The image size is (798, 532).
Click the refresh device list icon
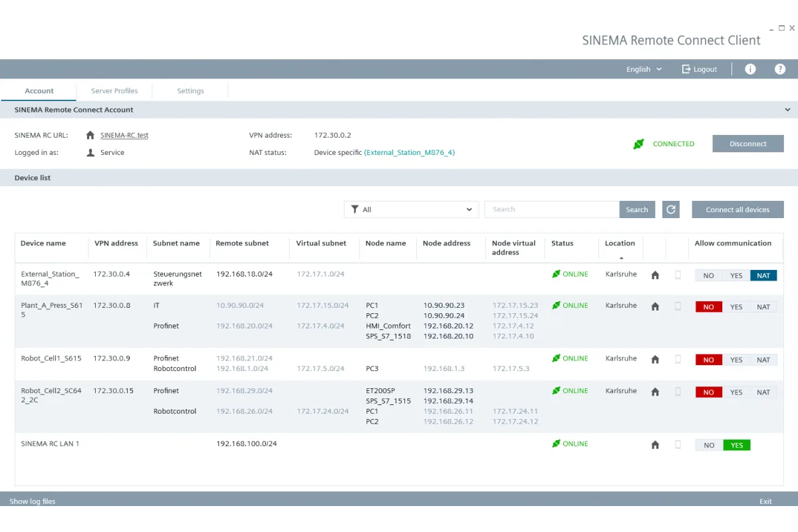tap(671, 209)
